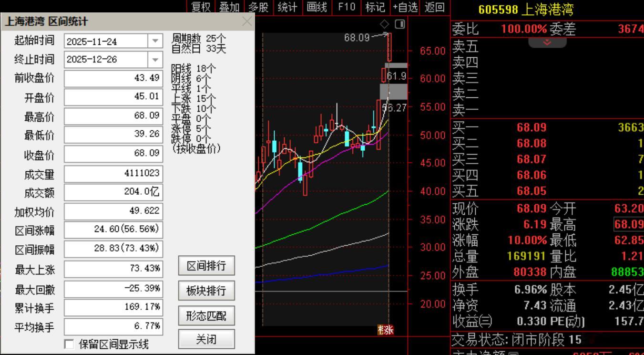Click the 最低价 field showing 39.26

[x=112, y=135]
